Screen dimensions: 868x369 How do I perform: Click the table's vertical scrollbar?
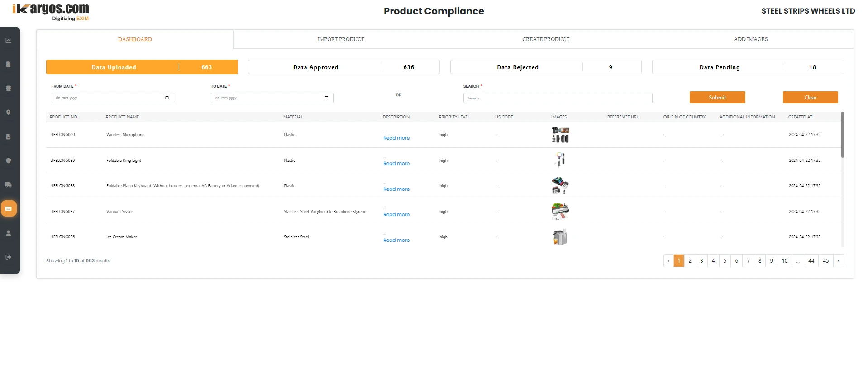click(842, 136)
